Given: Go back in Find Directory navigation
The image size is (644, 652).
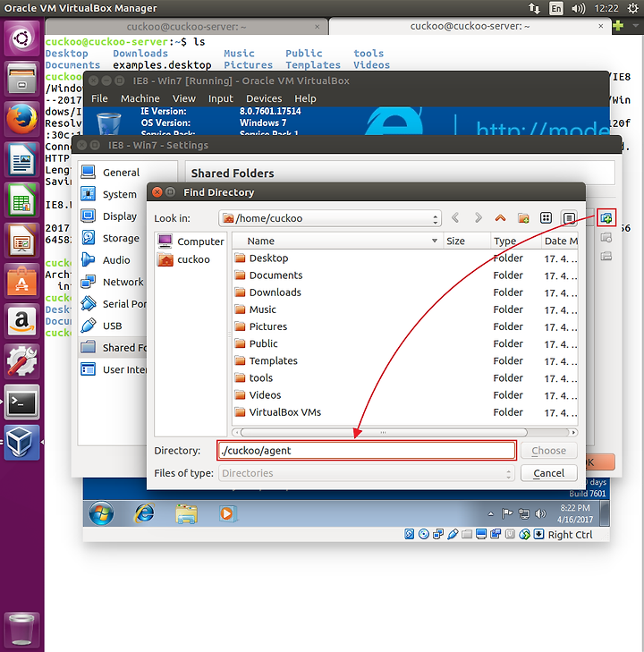Looking at the screenshot, I should click(x=455, y=218).
